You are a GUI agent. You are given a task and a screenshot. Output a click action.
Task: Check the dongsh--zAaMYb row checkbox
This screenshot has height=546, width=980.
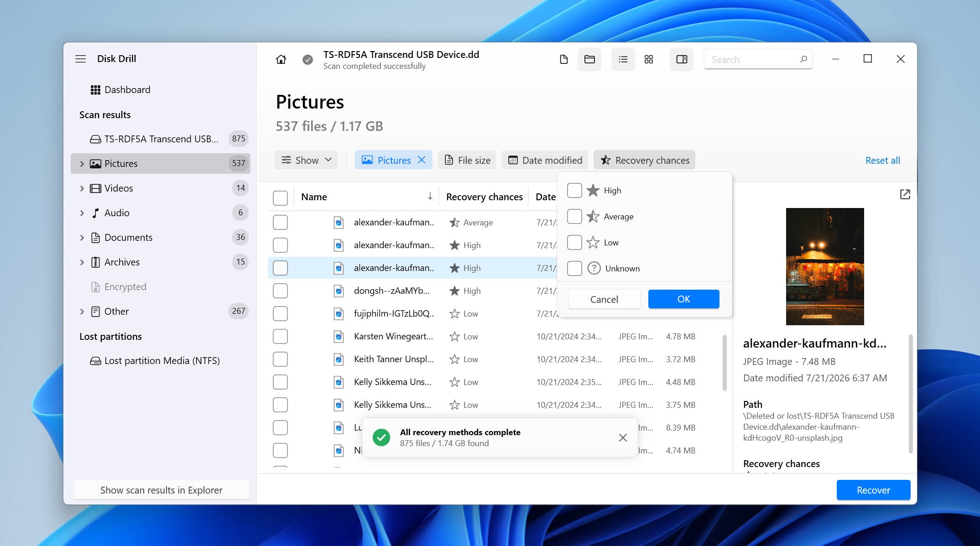[280, 291]
